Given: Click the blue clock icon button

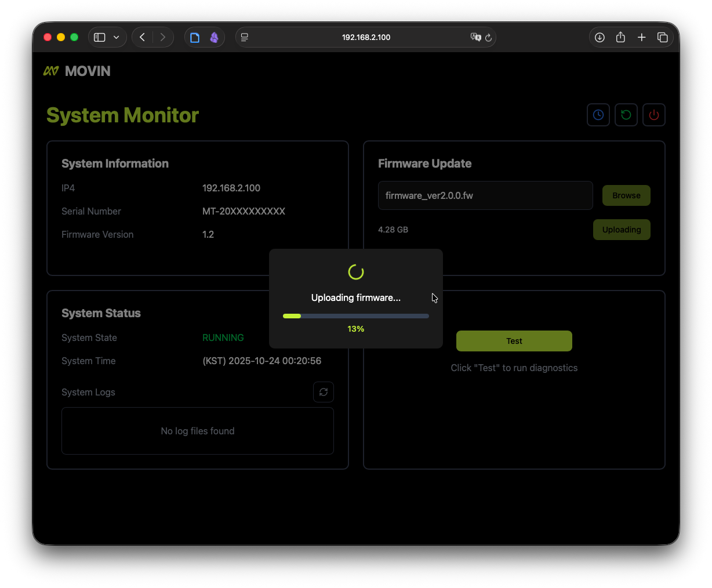Looking at the screenshot, I should [598, 115].
